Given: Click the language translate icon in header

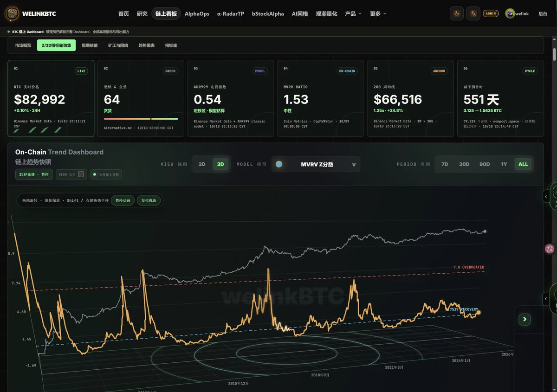Looking at the screenshot, I should 473,13.
